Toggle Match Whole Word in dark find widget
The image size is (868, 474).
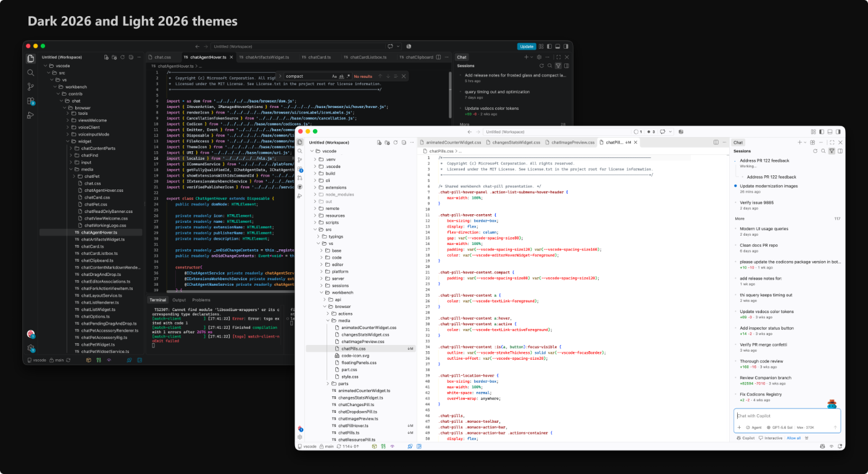click(341, 76)
